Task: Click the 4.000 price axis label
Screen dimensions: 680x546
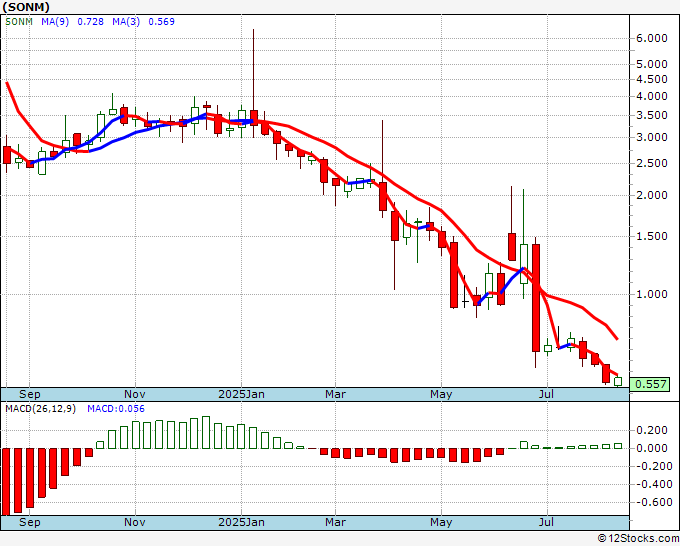Action: click(x=651, y=96)
